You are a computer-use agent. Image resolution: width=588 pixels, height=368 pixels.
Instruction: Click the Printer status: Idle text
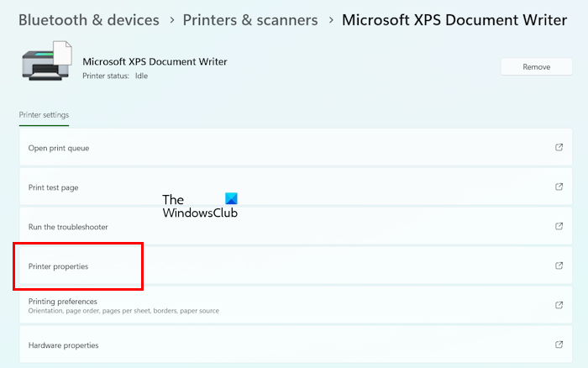click(115, 76)
